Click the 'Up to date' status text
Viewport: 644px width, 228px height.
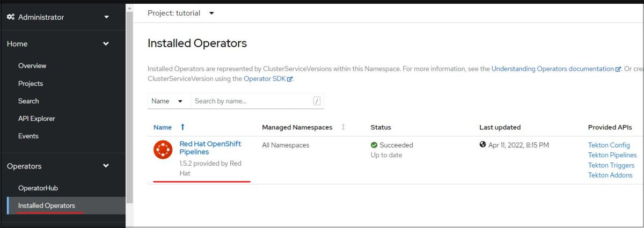[x=386, y=155]
